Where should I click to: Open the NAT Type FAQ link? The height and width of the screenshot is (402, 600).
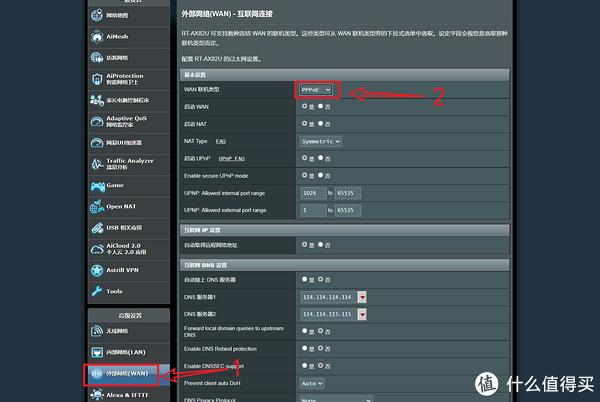[221, 142]
